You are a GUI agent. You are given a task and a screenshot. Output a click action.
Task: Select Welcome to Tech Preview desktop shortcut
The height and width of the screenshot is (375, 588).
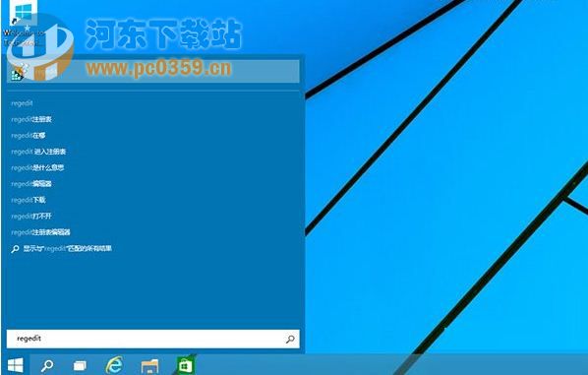point(24,25)
